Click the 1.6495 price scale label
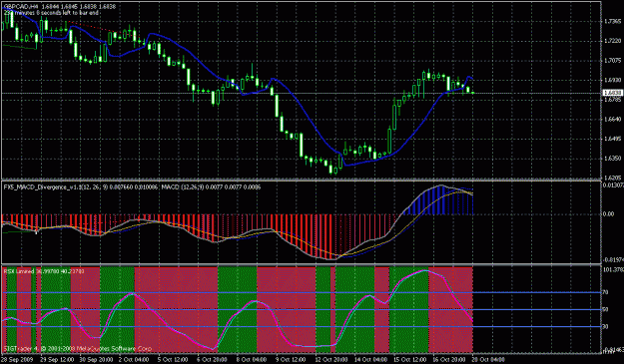This screenshot has width=624, height=364. tap(613, 139)
